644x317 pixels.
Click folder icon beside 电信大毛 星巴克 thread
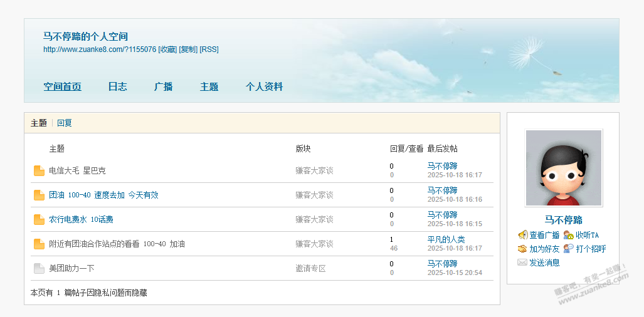(x=39, y=171)
